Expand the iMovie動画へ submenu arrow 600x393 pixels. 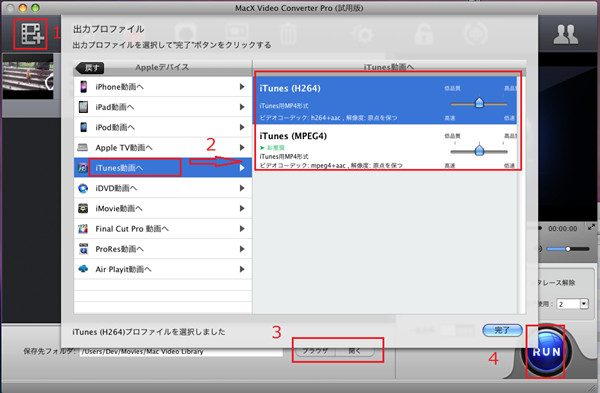(x=242, y=208)
